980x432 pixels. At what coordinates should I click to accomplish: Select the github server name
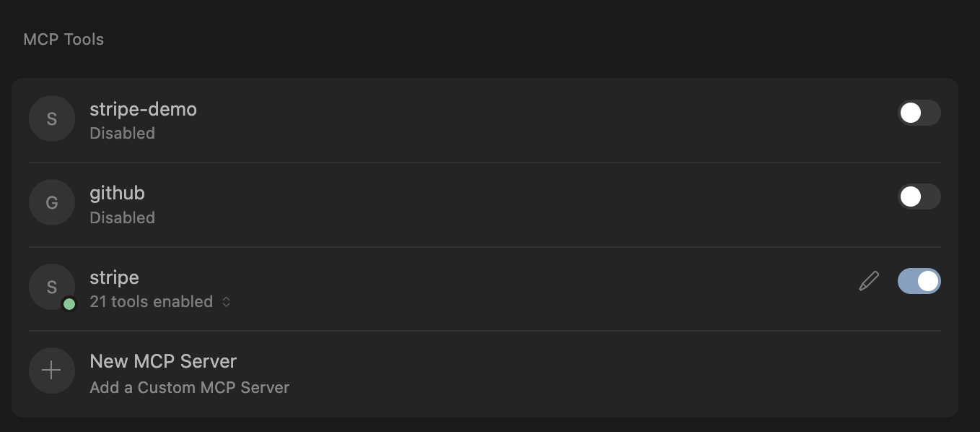[x=117, y=193]
